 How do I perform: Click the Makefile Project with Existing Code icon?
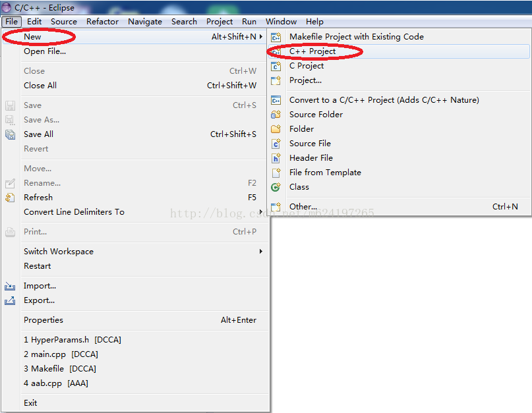(276, 37)
